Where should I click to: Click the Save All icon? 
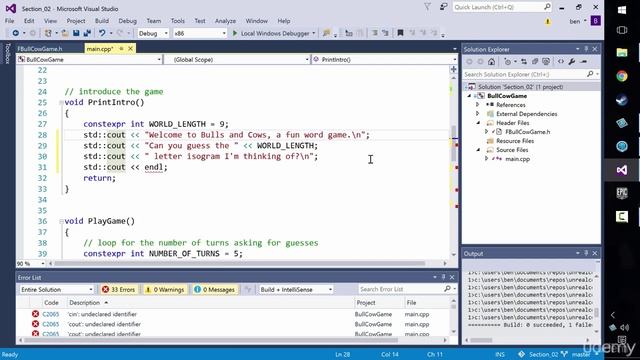tap(87, 33)
